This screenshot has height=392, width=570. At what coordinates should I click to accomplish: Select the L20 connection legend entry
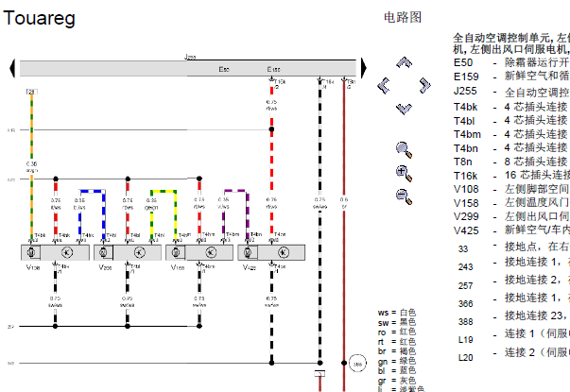[513, 355]
